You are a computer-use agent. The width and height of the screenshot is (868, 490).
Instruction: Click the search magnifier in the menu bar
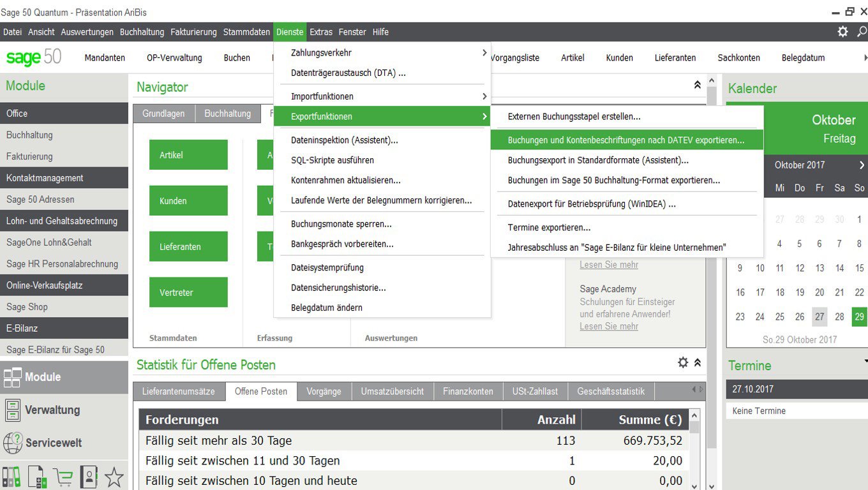point(861,32)
